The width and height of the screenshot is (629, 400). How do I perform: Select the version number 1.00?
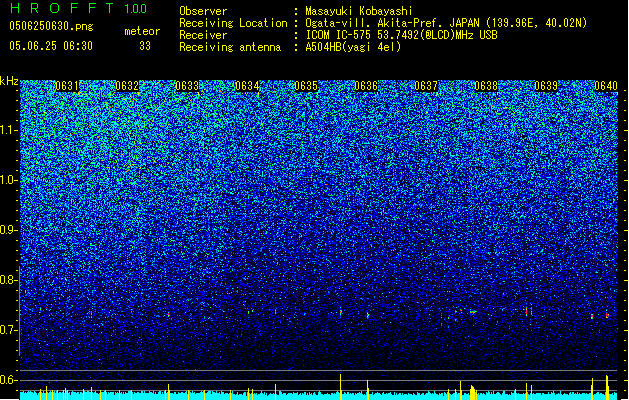pyautogui.click(x=136, y=8)
